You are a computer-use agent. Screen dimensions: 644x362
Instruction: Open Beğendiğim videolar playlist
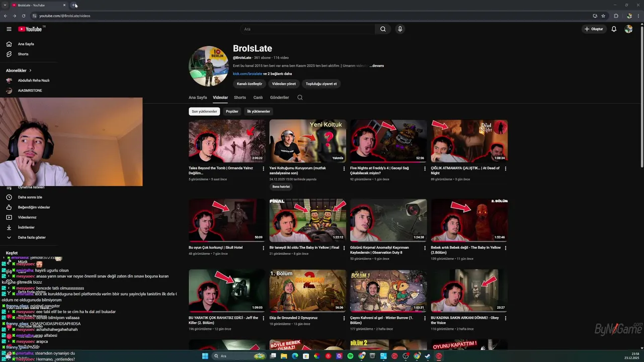click(34, 207)
